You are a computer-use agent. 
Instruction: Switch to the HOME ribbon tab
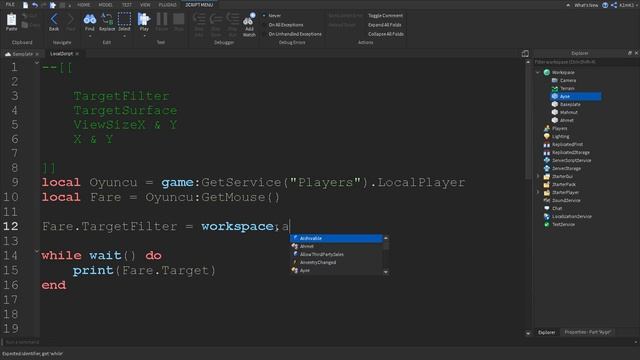coord(84,5)
